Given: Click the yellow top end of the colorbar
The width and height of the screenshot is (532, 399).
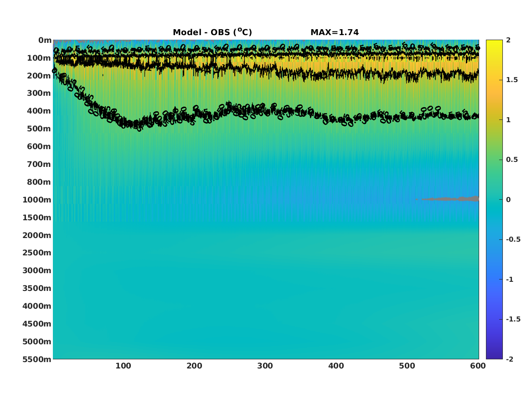Looking at the screenshot, I should coord(494,43).
